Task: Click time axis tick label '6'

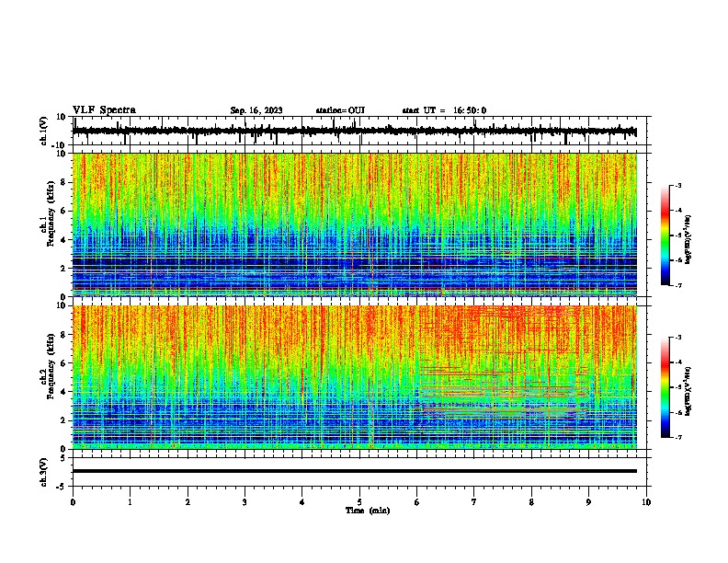Action: pos(417,502)
